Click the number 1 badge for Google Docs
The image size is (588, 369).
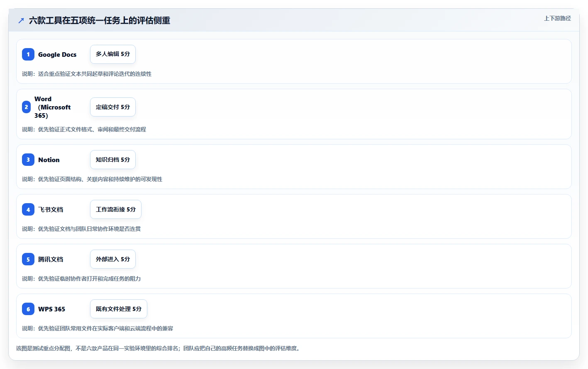pyautogui.click(x=28, y=54)
